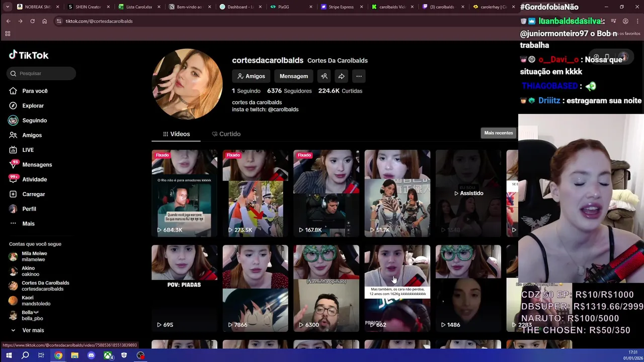
Task: Click the add-friend suggestion icon
Action: pos(324,76)
